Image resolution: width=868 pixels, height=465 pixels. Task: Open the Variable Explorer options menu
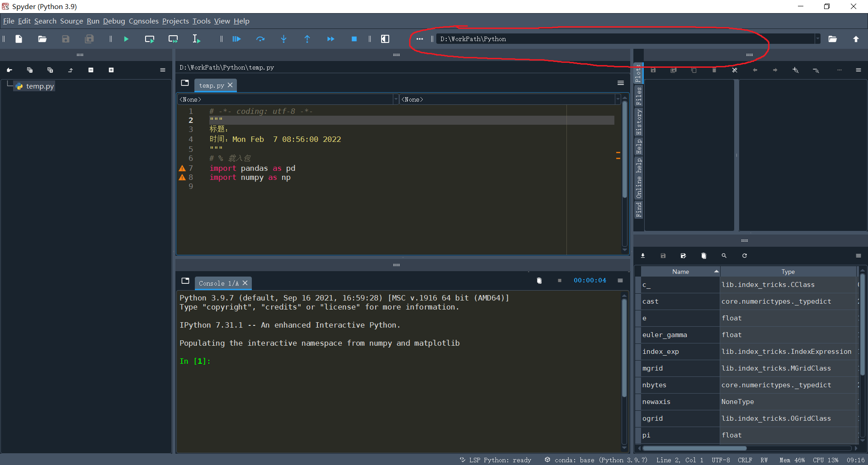point(859,255)
